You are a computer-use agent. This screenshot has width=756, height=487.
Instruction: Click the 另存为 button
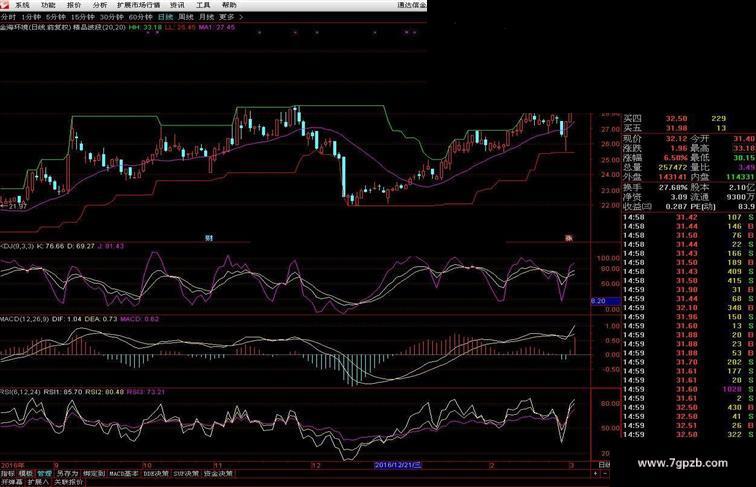[67, 473]
